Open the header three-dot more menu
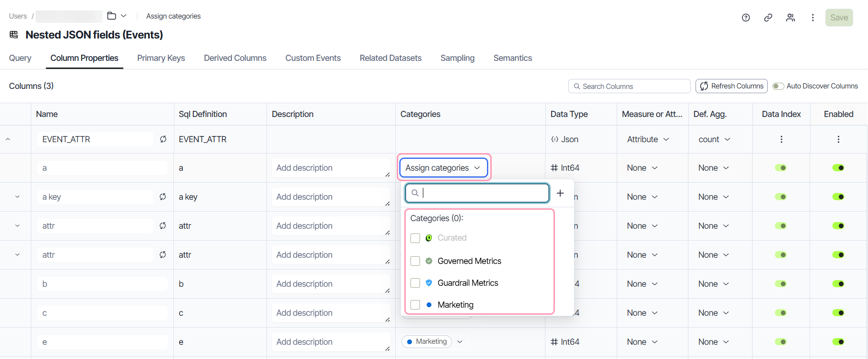 813,18
